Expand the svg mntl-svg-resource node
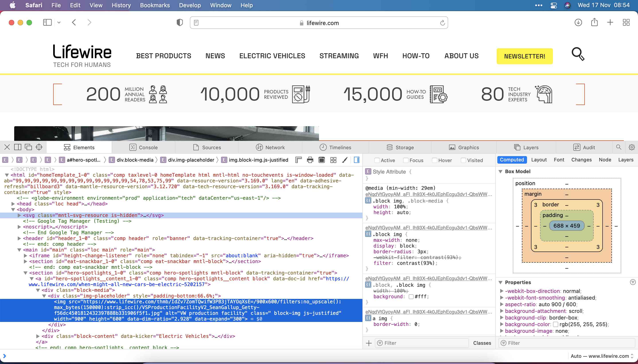Image resolution: width=638 pixels, height=364 pixels. click(19, 215)
